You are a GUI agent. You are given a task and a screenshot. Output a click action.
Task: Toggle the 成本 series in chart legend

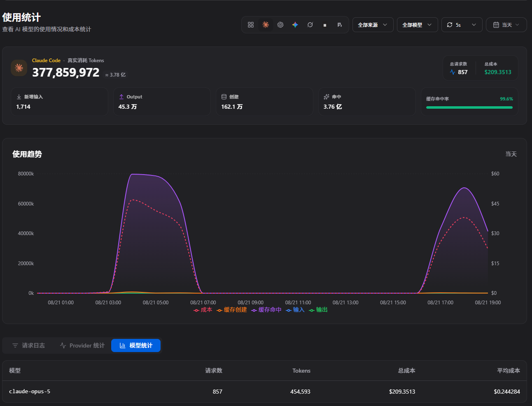coord(203,310)
